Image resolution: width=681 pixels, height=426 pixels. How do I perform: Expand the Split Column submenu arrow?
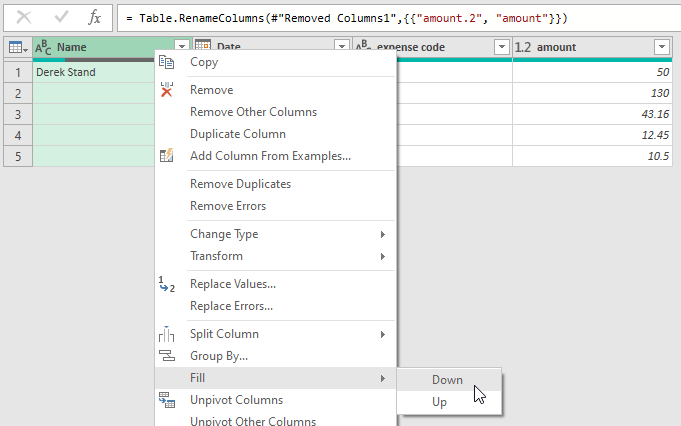[383, 334]
